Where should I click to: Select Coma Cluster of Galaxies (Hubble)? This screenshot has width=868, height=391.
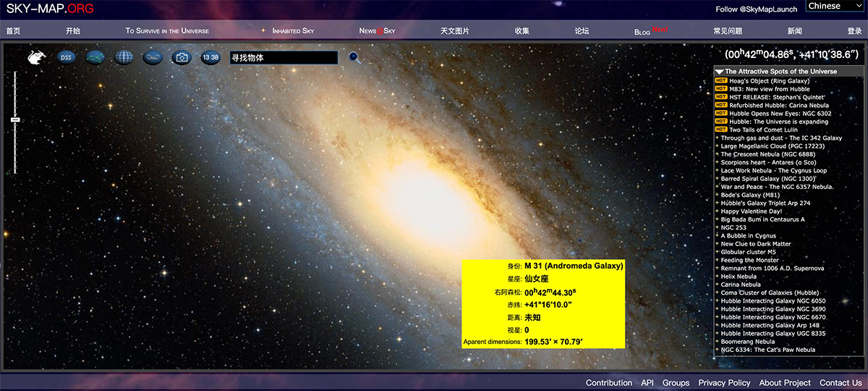(x=770, y=293)
